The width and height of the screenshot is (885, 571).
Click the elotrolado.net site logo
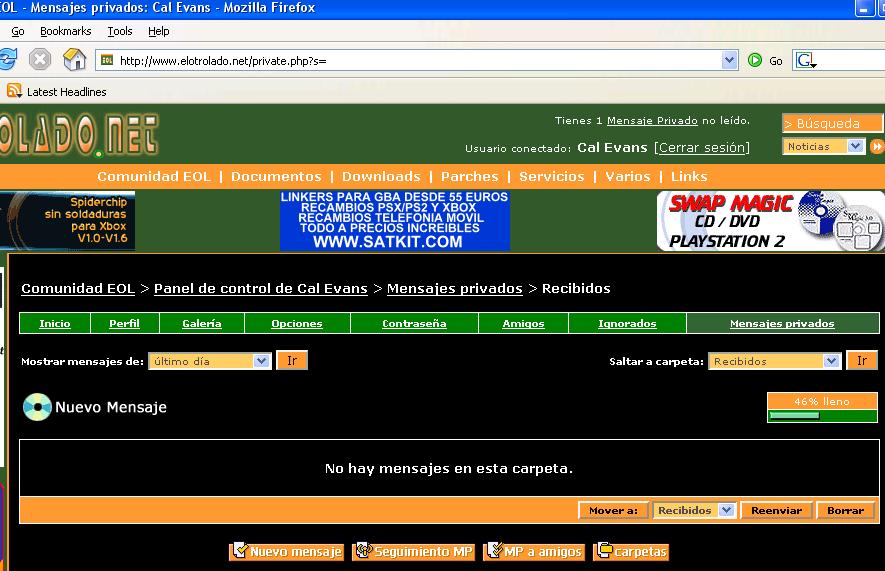79,134
